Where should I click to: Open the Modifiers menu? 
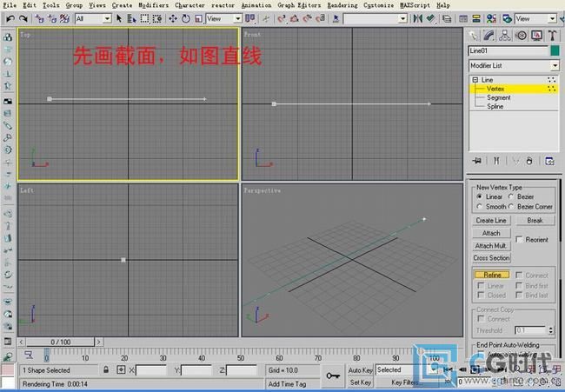(154, 5)
